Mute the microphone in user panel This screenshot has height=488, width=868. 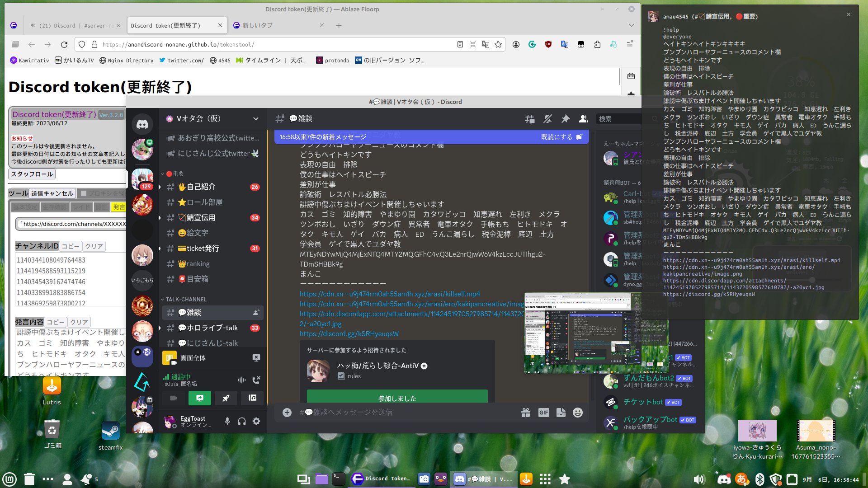[x=227, y=421]
